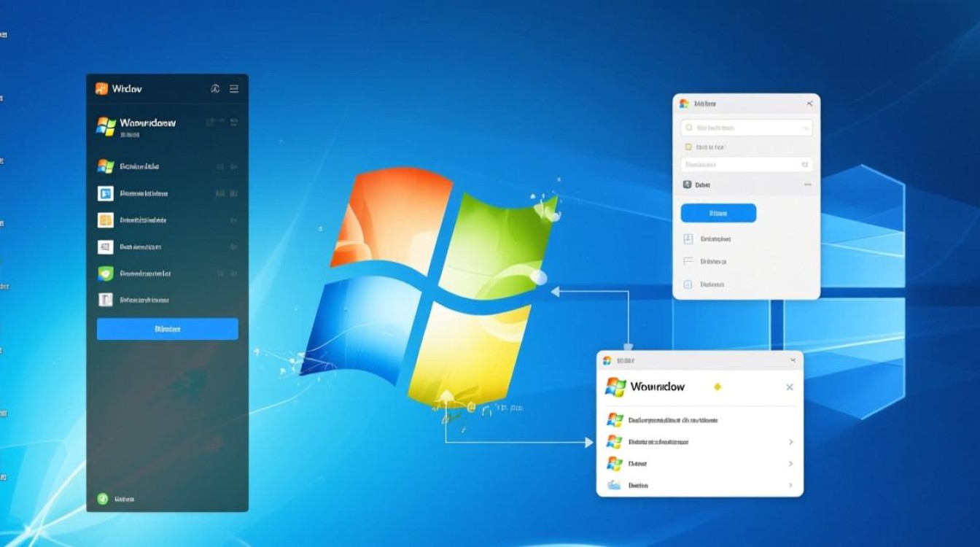This screenshot has width=980, height=547.
Task: Toggle the yellow diamond status indicator
Action: pos(717,386)
